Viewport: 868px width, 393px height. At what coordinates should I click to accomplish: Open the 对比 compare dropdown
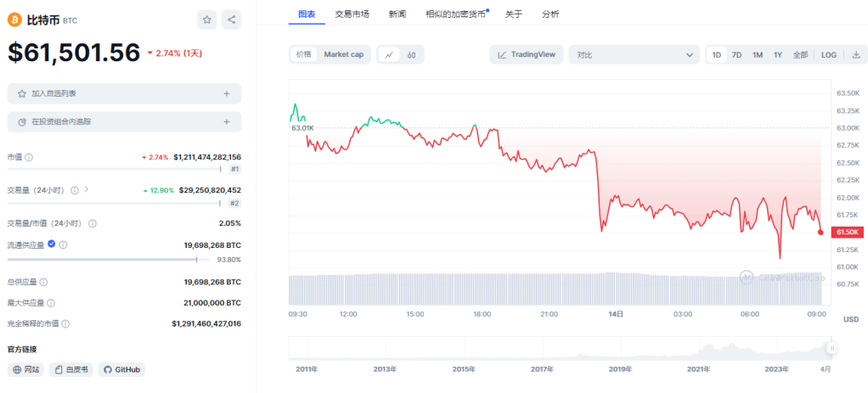634,54
